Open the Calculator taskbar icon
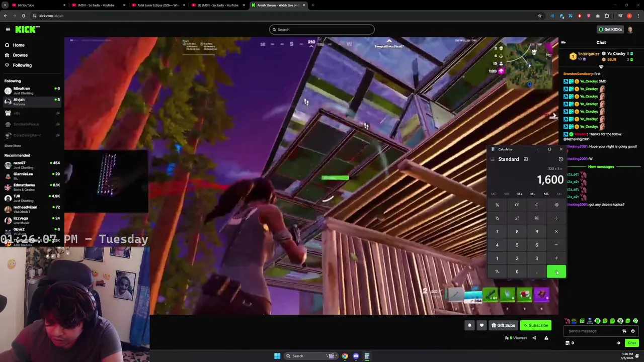 pyautogui.click(x=367, y=356)
